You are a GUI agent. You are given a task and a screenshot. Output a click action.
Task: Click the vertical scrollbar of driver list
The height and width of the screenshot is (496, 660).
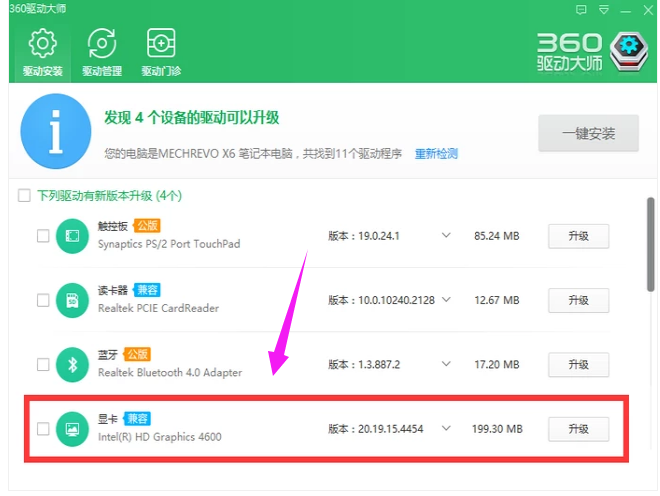(650, 244)
